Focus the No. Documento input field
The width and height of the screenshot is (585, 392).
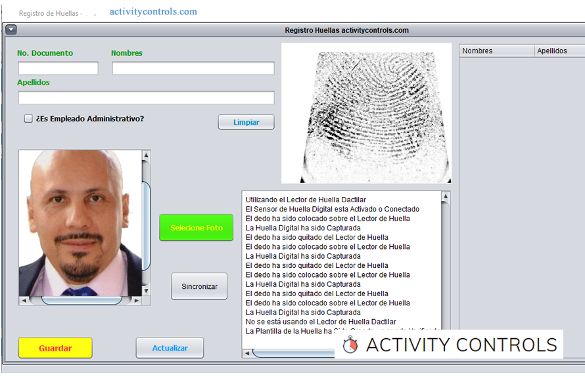[x=59, y=68]
